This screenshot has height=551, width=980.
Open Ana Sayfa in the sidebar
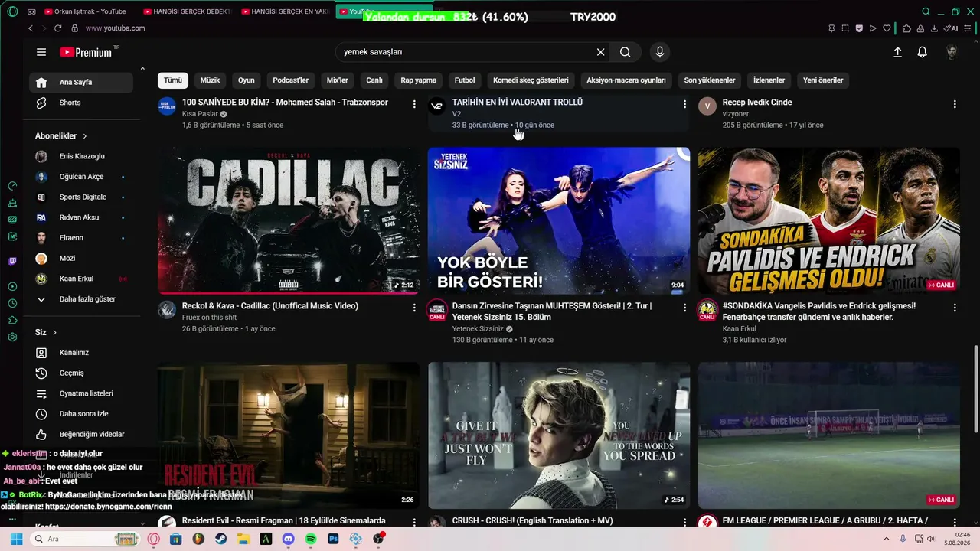tap(81, 83)
